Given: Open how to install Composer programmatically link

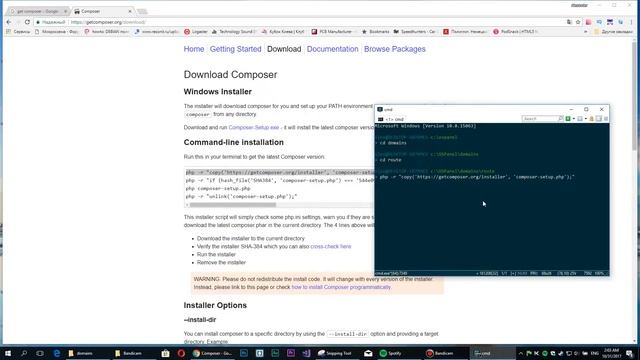Looking at the screenshot, I should 341,287.
